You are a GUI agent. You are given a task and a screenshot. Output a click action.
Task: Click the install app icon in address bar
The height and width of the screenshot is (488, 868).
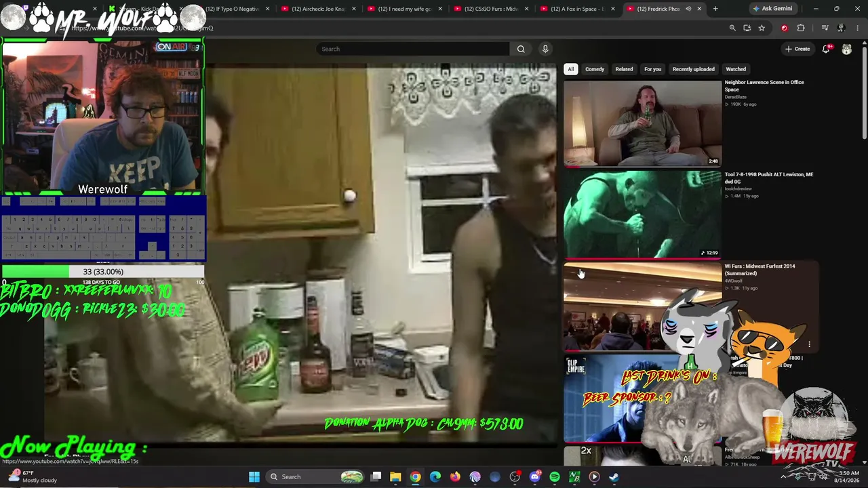click(x=747, y=28)
